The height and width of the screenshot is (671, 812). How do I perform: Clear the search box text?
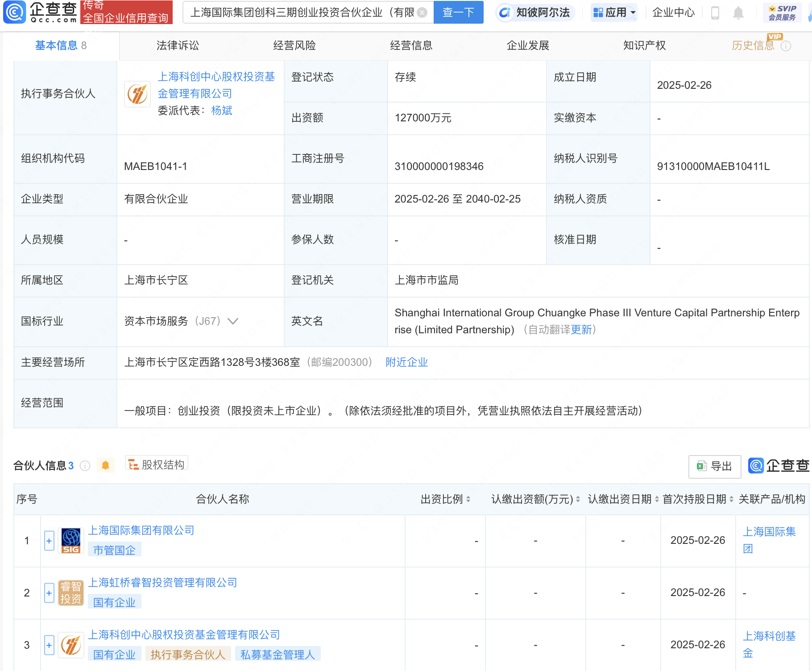[x=422, y=12]
